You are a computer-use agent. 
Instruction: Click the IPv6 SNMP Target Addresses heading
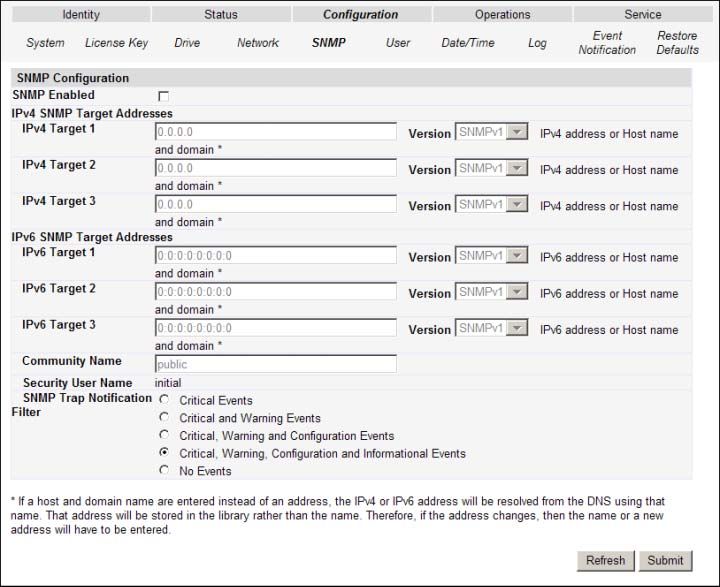point(92,237)
